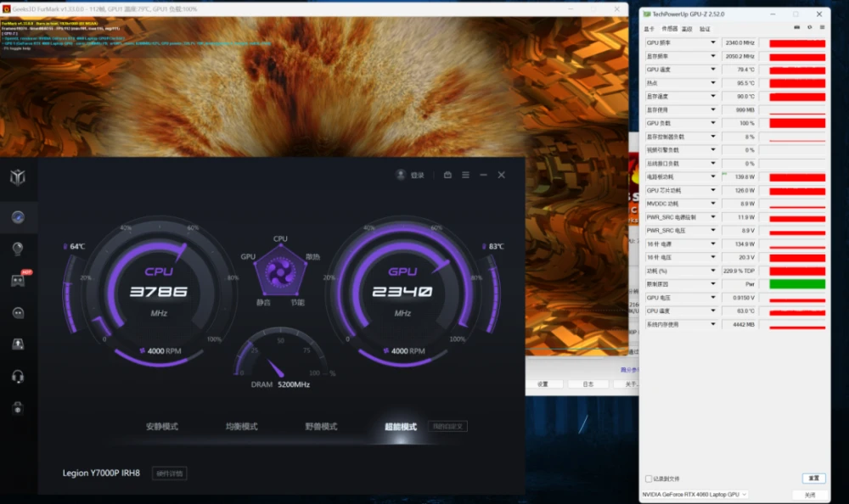The width and height of the screenshot is (849, 504).
Task: Click the 229.9 % TDP value
Action: (x=739, y=271)
